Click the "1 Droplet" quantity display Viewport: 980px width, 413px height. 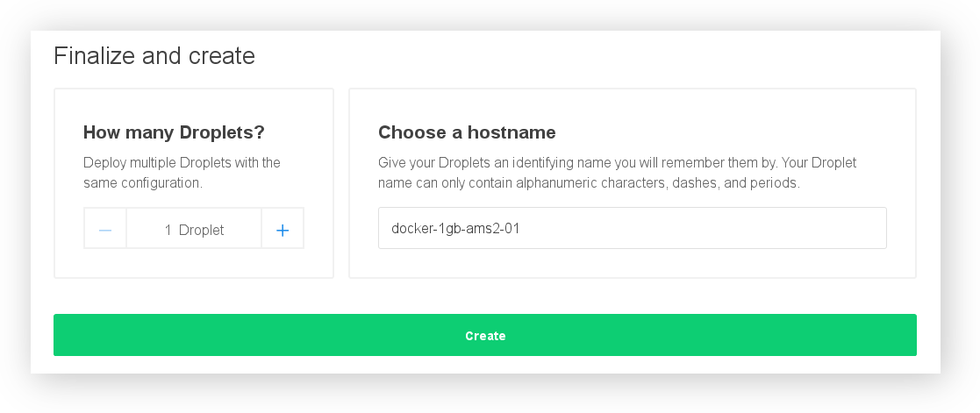click(194, 230)
